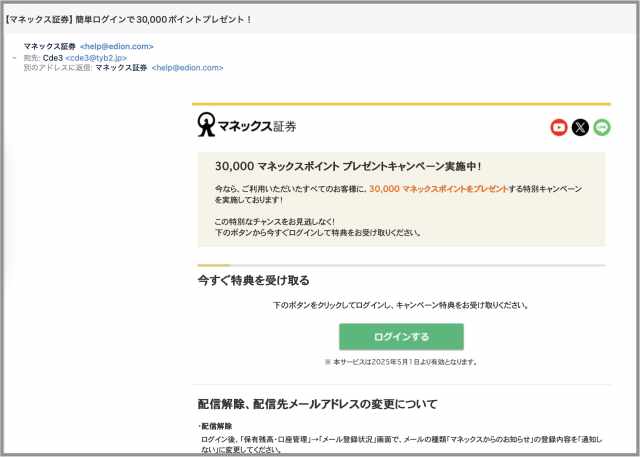Click sender address help@edion.com on first line
The width and height of the screenshot is (640, 457).
coord(117,46)
